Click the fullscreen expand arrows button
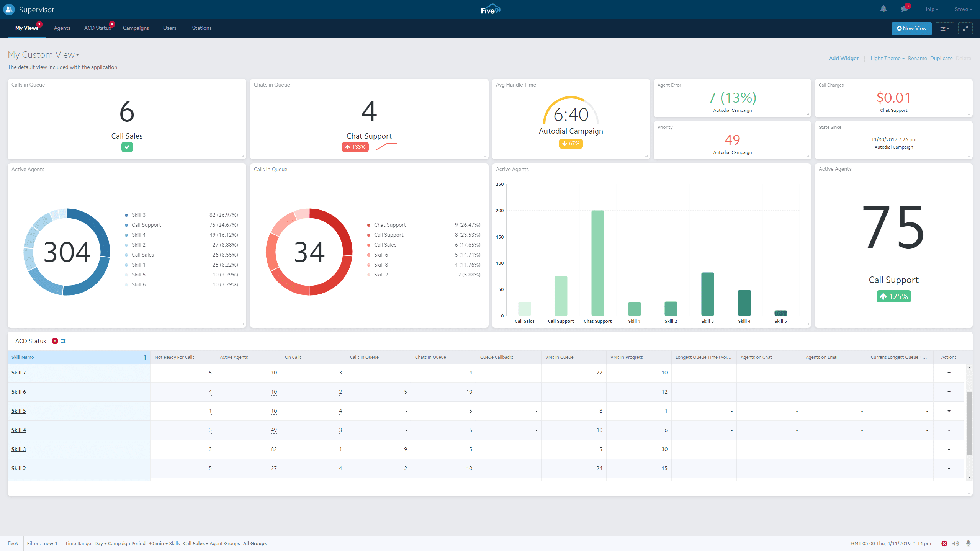Viewport: 980px width, 551px height. pyautogui.click(x=965, y=28)
